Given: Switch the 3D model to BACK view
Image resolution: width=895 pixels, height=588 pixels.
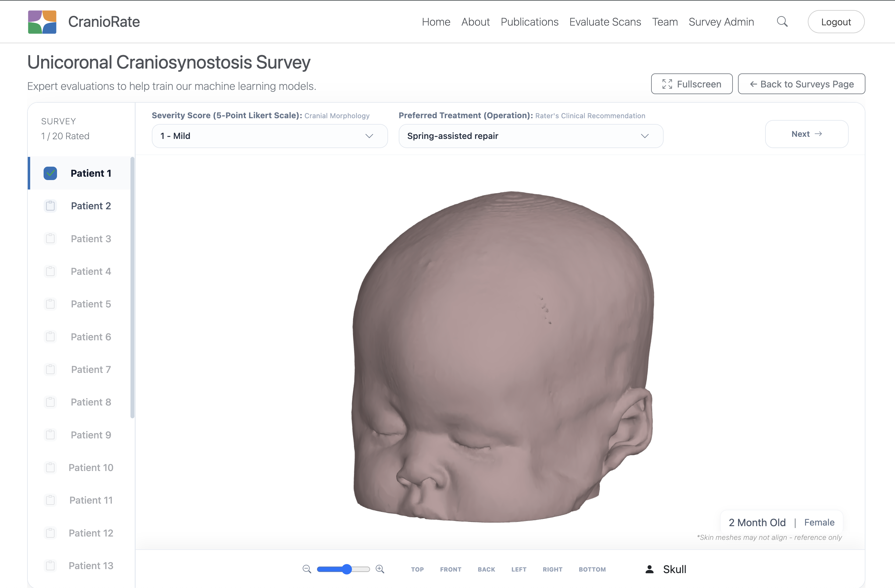Looking at the screenshot, I should (x=486, y=569).
